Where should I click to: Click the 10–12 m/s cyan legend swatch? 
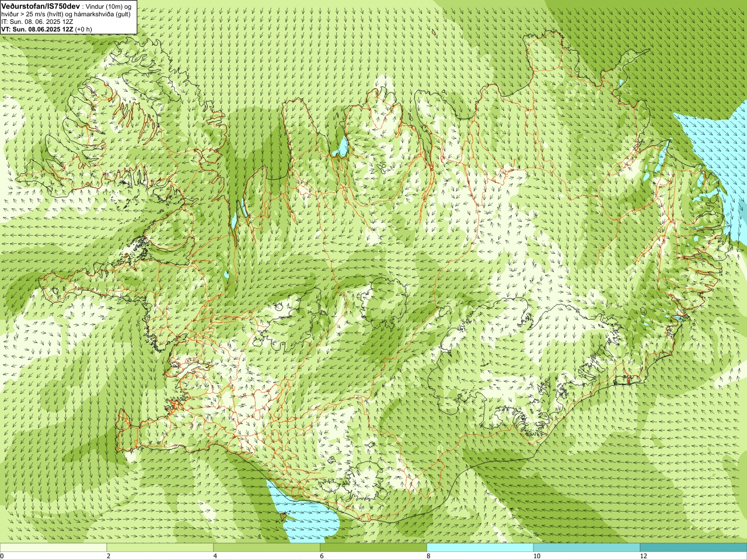click(587, 548)
